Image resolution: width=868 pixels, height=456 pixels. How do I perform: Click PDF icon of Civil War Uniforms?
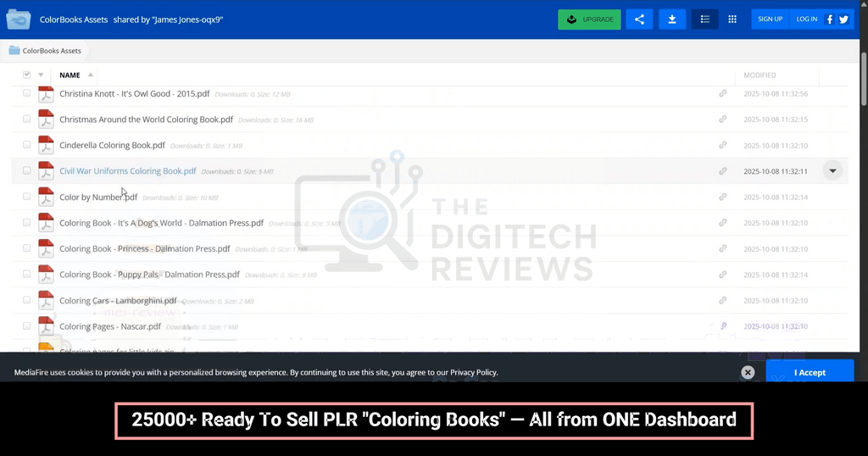[x=46, y=170]
